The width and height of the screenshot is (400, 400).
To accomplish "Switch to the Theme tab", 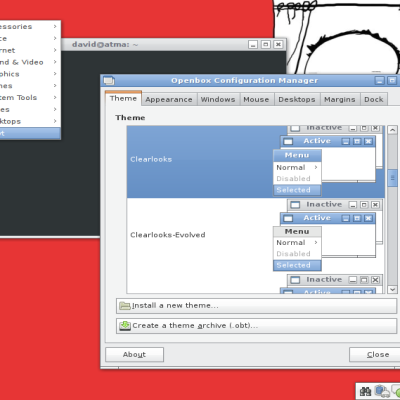I will pyautogui.click(x=123, y=98).
